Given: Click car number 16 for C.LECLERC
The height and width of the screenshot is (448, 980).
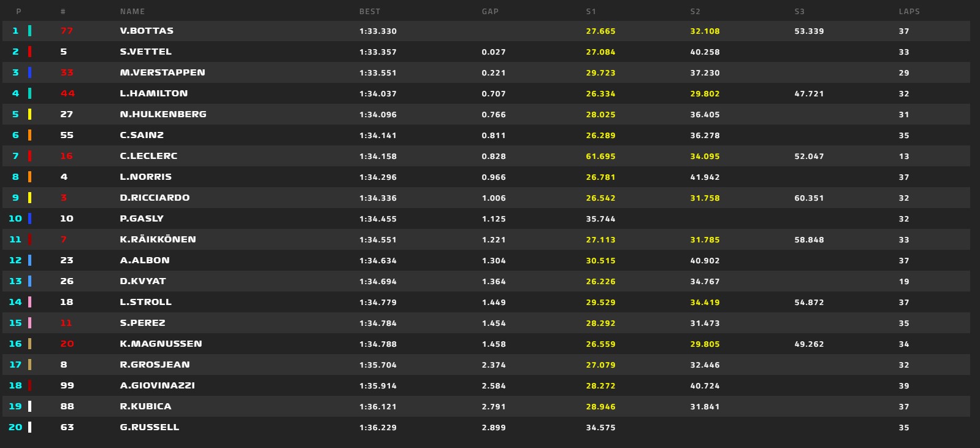Looking at the screenshot, I should click(66, 156).
